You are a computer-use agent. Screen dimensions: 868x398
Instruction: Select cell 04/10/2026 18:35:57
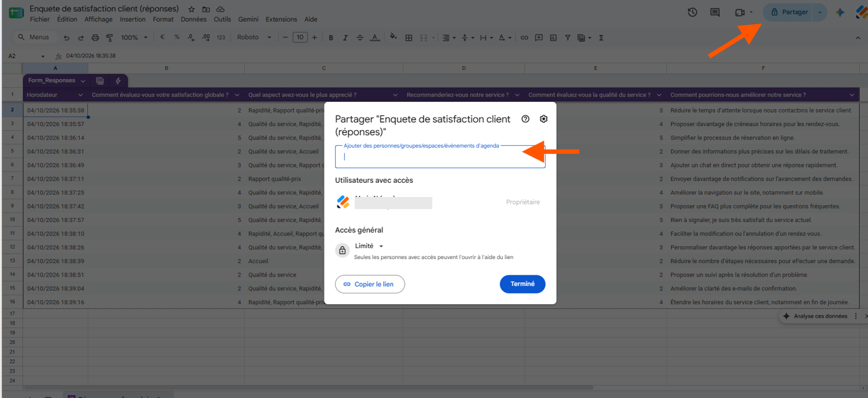55,124
